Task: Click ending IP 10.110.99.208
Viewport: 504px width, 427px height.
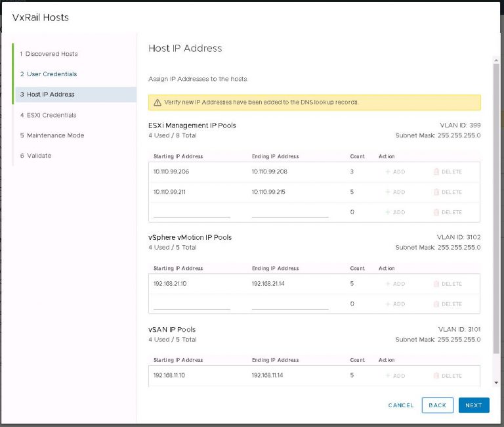Action: 269,172
